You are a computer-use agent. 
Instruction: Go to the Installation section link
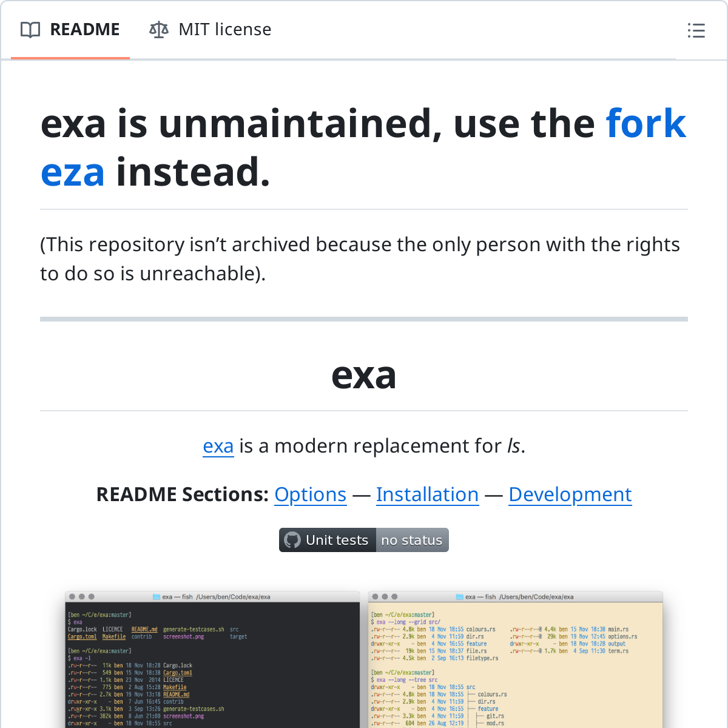pyautogui.click(x=427, y=494)
